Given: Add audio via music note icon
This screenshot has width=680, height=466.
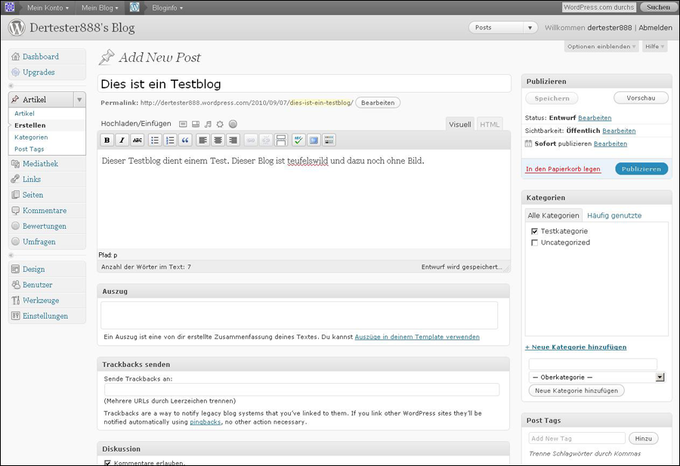Looking at the screenshot, I should (208, 124).
